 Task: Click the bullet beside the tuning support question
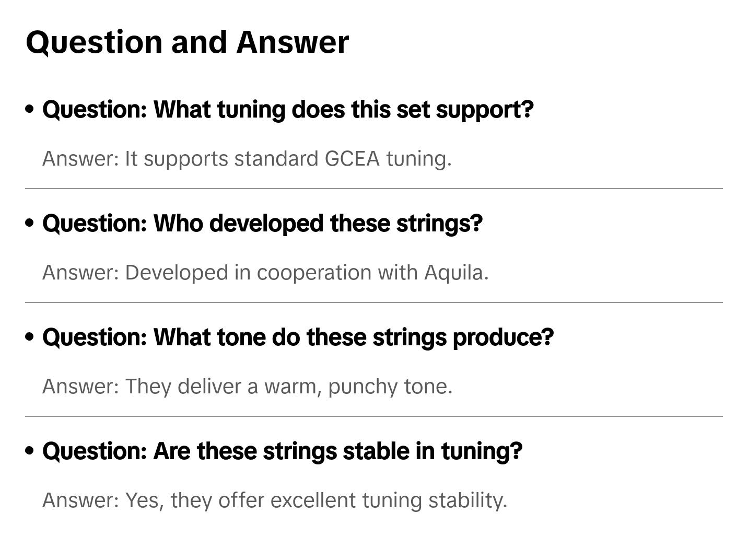(30, 109)
